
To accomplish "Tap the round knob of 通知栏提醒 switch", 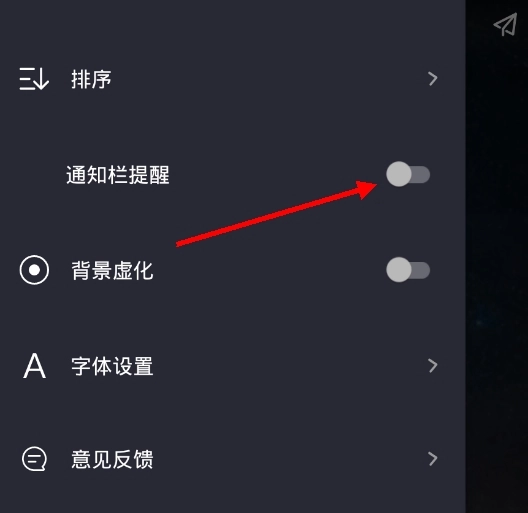I will [399, 174].
